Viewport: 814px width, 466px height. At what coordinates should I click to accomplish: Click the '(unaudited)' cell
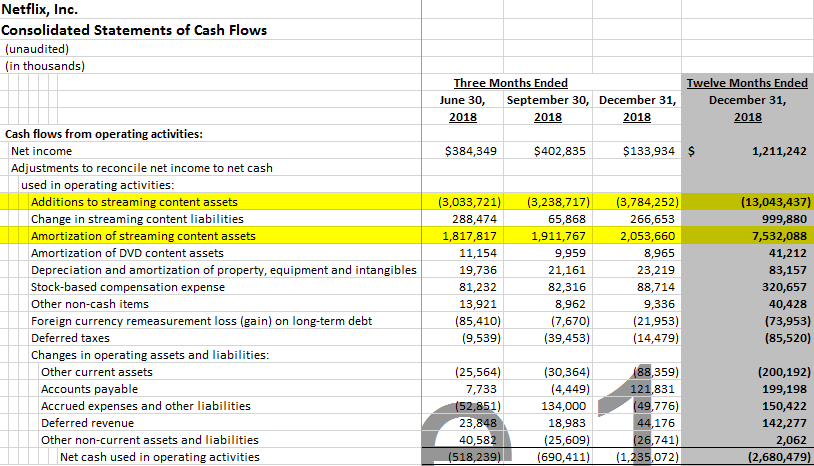(x=37, y=49)
